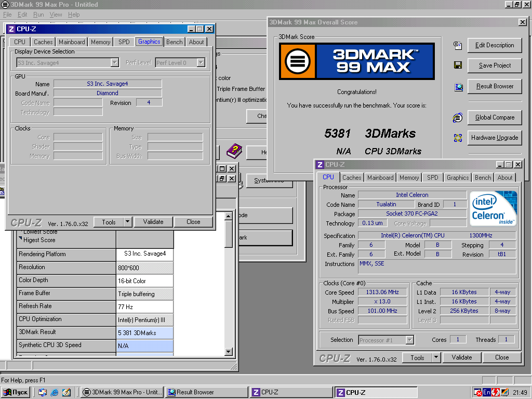Click the purple help book icon
Viewport: 532px width, 399px height.
click(234, 151)
